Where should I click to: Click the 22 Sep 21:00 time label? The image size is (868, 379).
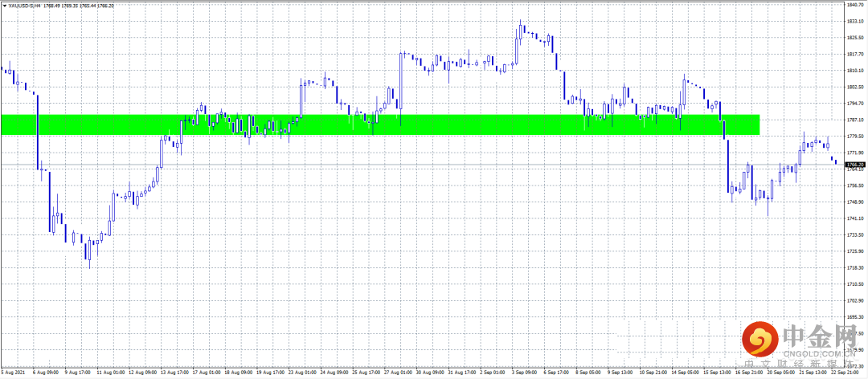coord(845,374)
